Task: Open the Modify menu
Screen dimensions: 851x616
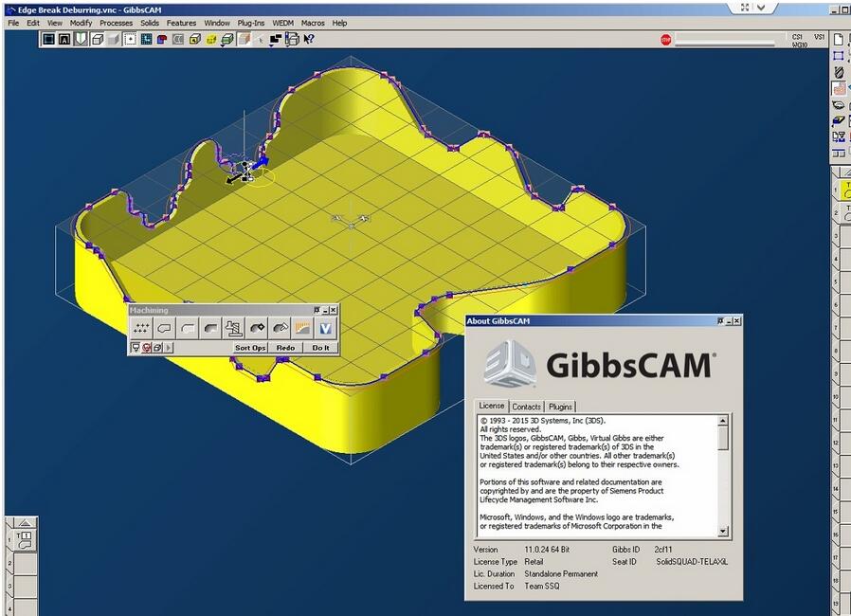Action: [x=81, y=23]
